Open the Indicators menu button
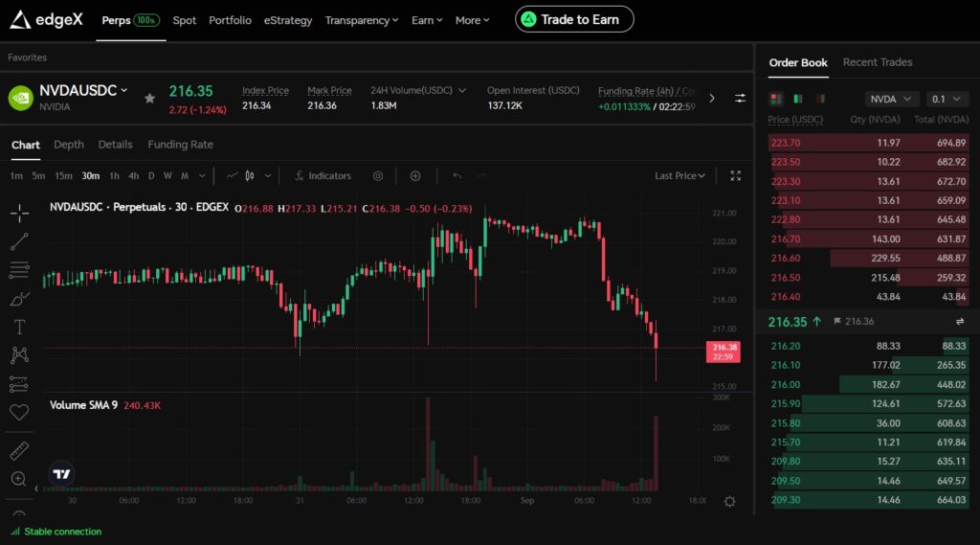The height and width of the screenshot is (545, 980). click(x=323, y=176)
